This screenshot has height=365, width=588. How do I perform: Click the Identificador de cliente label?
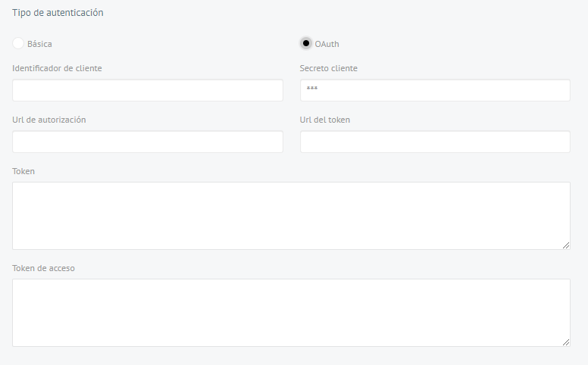pos(57,68)
